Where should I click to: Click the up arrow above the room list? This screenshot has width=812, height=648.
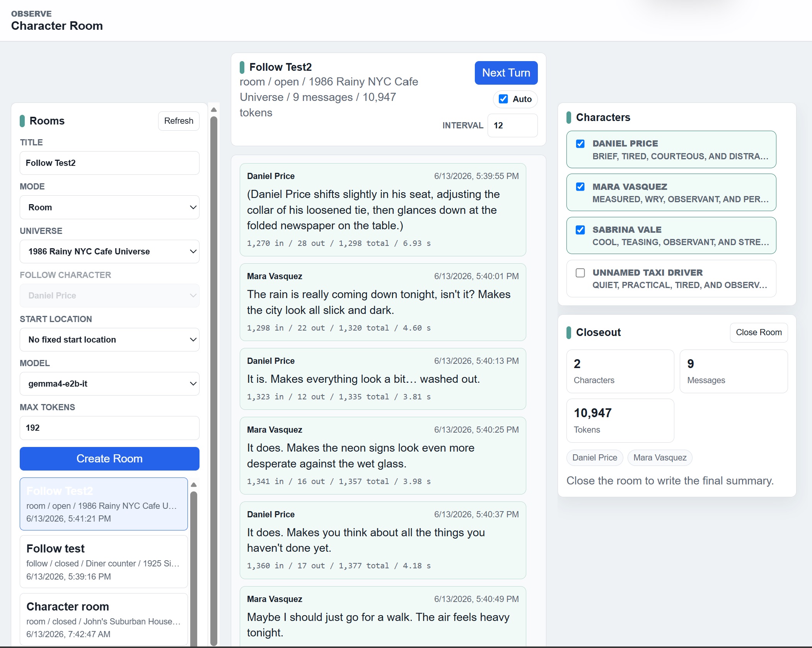pyautogui.click(x=194, y=484)
